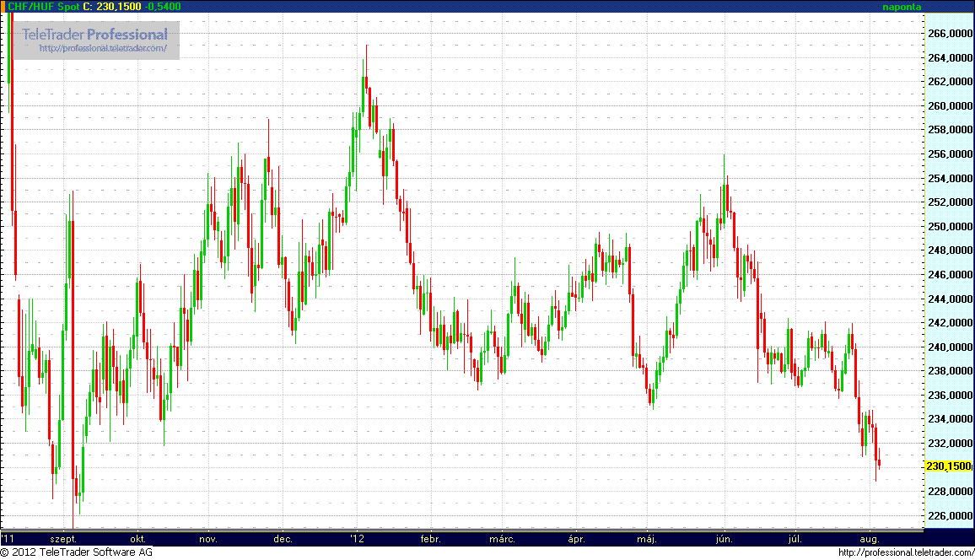Click the 2012 TeleTrader Software AG copyright text

(77, 552)
